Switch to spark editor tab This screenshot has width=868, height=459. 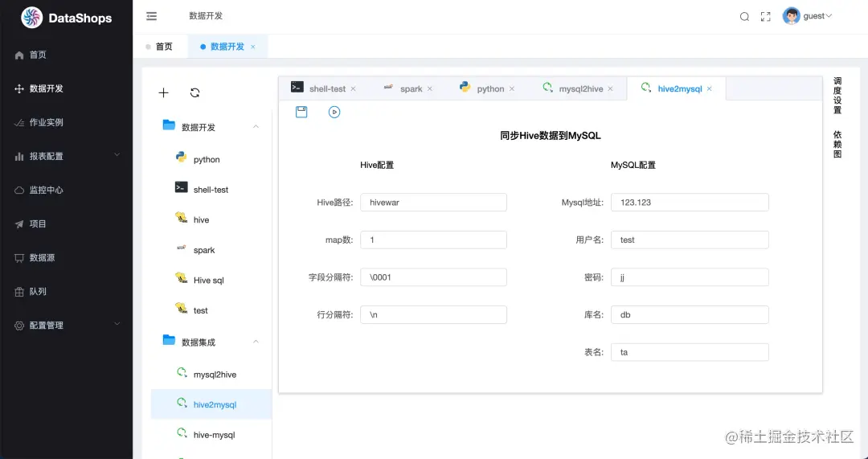tap(411, 88)
